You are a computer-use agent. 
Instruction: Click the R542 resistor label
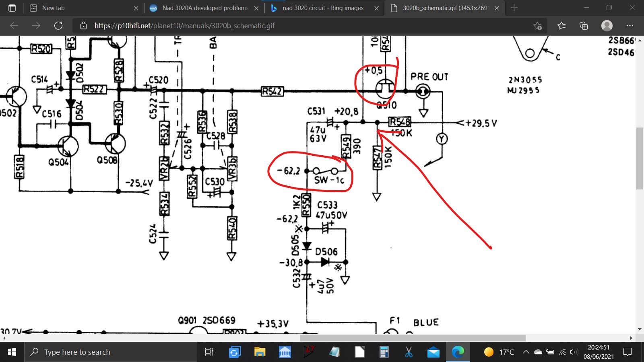[x=272, y=91]
